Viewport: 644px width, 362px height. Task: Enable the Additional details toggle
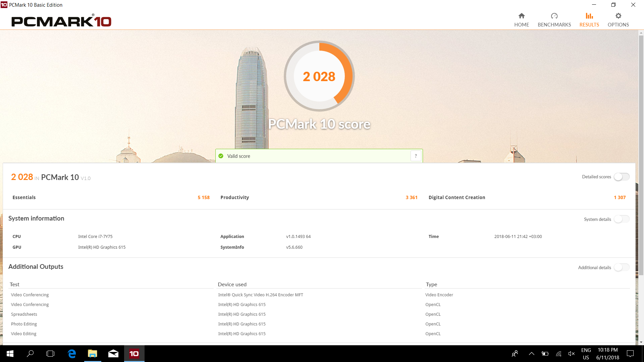tap(622, 267)
